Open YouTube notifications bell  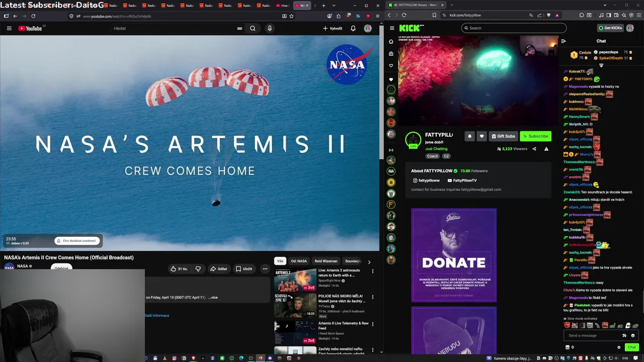(x=353, y=28)
